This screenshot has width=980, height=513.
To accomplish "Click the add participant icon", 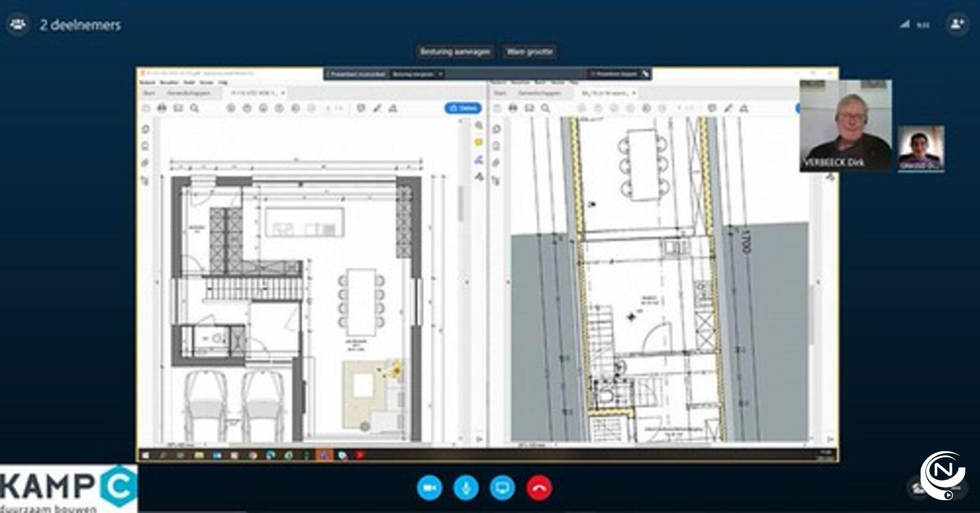I will 957,24.
